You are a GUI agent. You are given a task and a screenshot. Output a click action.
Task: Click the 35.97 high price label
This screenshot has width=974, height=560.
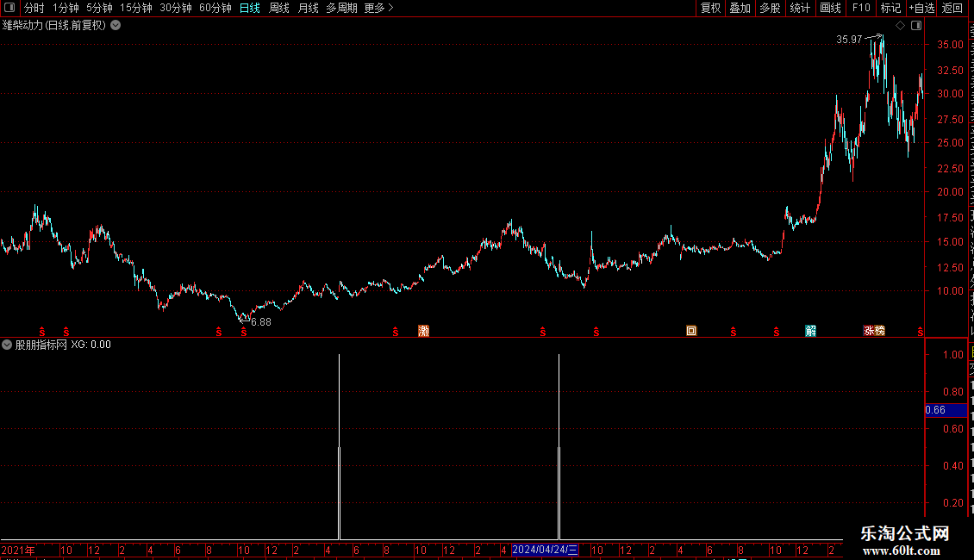pyautogui.click(x=849, y=40)
